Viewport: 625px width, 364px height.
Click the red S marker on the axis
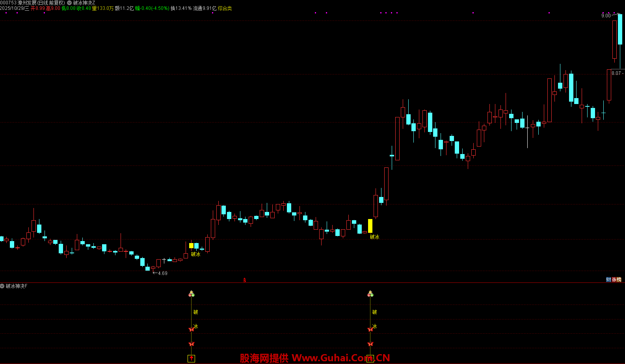pyautogui.click(x=245, y=280)
